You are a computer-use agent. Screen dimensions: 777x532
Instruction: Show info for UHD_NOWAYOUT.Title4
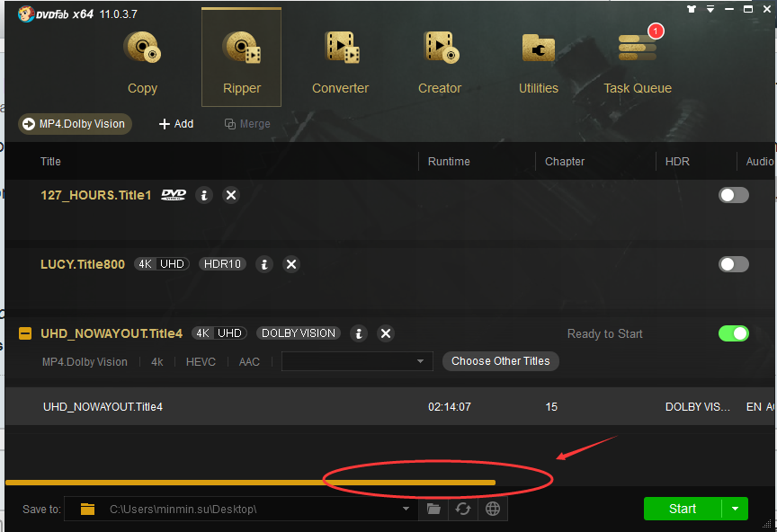coord(359,333)
